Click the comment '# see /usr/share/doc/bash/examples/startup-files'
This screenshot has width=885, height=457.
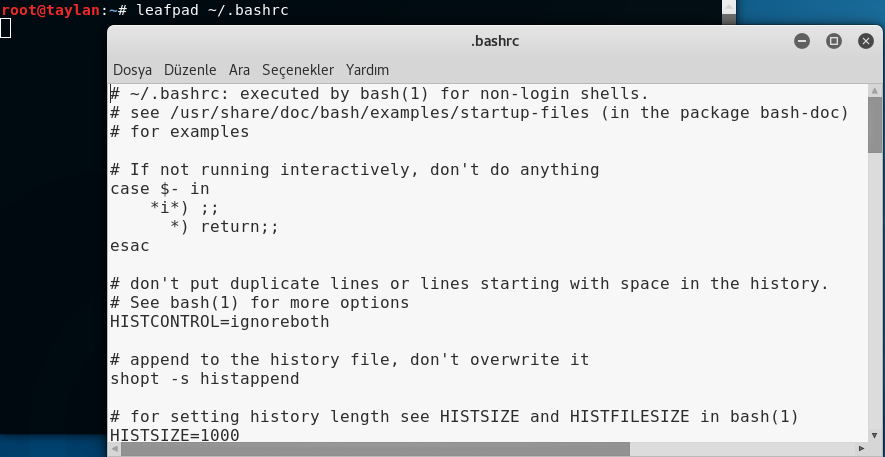[x=479, y=113]
